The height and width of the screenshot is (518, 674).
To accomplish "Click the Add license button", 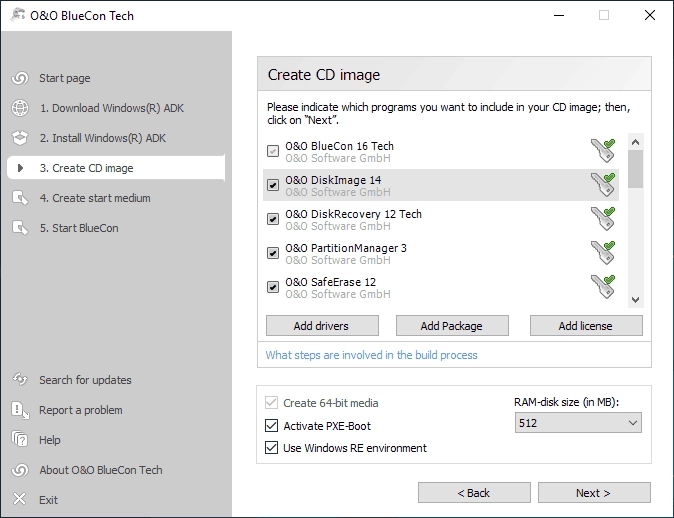I will (586, 326).
